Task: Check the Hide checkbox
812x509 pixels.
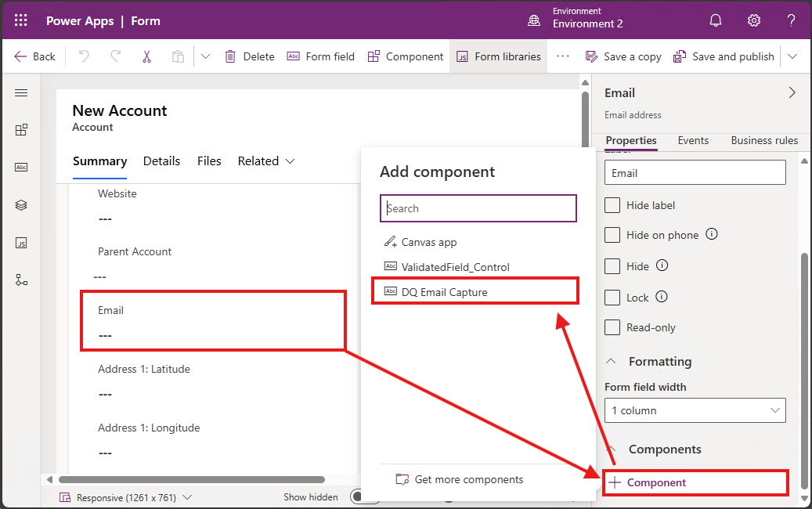Action: pos(612,266)
